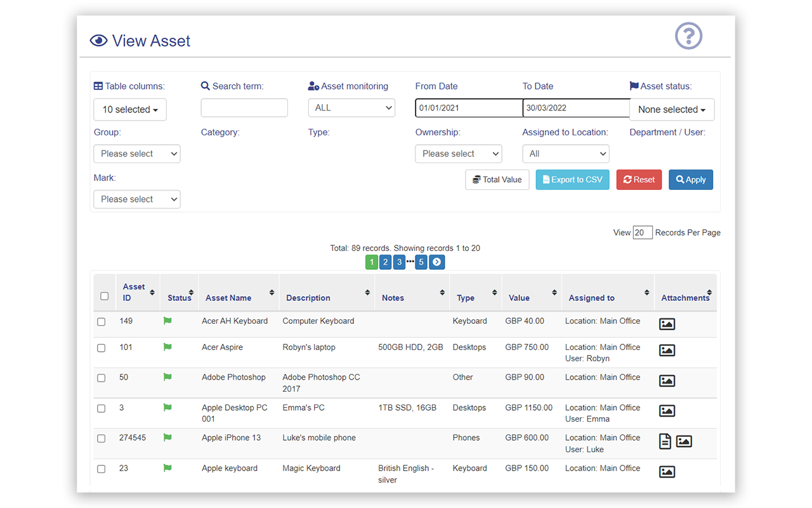Open Asset status None selected dropdown
The image size is (812, 508).
click(x=672, y=109)
